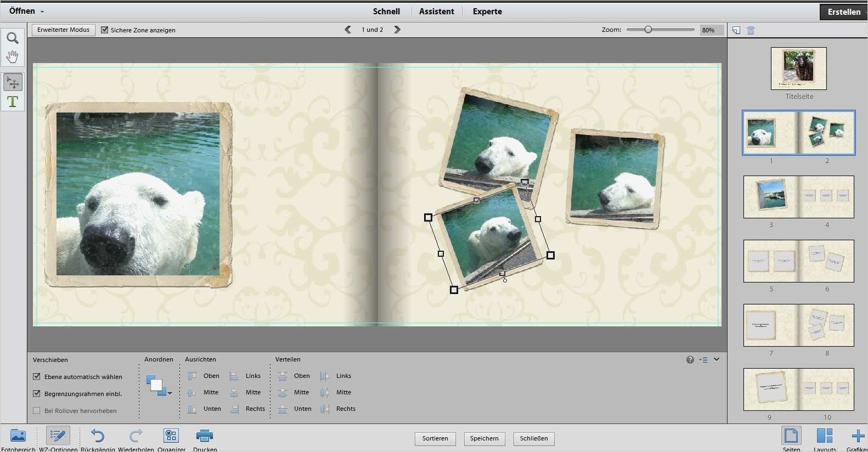Open the Seiten pages panel

click(x=791, y=437)
